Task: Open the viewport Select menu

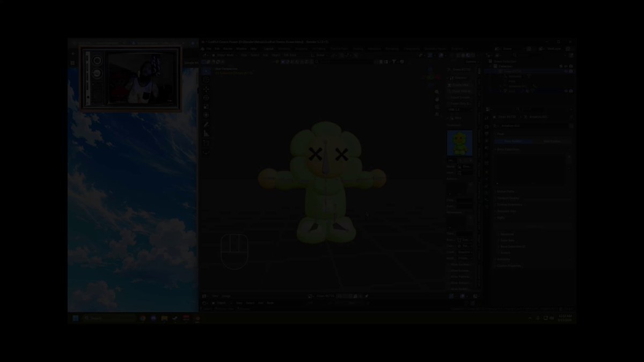Action: 254,55
